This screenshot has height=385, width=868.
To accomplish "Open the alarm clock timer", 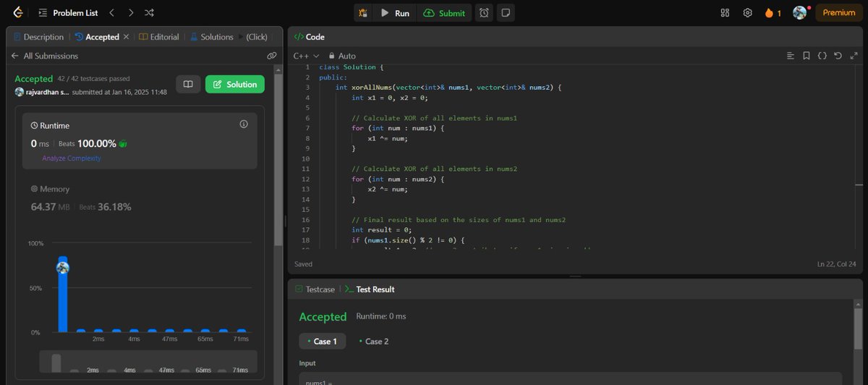I will click(484, 13).
